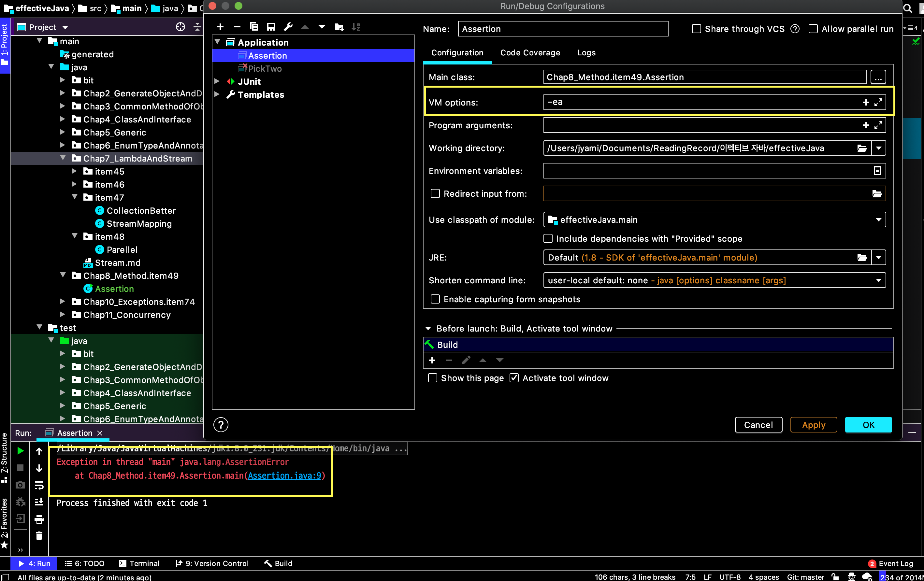Clear console output with the trash icon
The width and height of the screenshot is (924, 581).
tap(39, 536)
